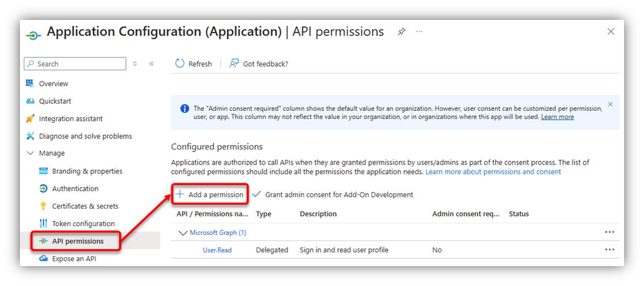Image resolution: width=644 pixels, height=286 pixels.
Task: Open Diagnose and solve problems
Action: (x=85, y=136)
